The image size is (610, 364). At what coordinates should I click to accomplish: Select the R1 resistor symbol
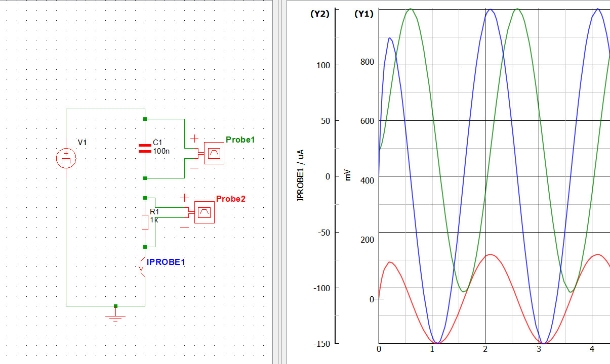click(145, 222)
